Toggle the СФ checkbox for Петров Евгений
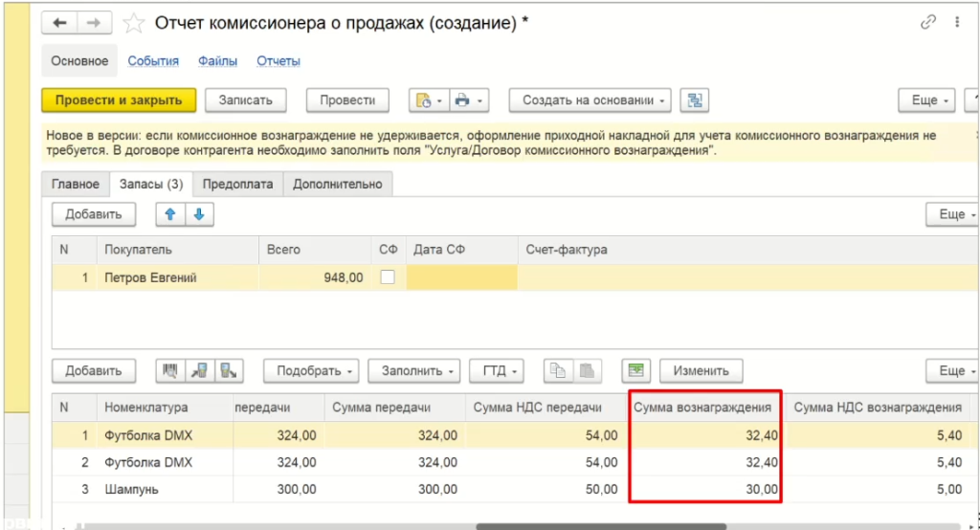This screenshot has width=980, height=530. tap(388, 277)
